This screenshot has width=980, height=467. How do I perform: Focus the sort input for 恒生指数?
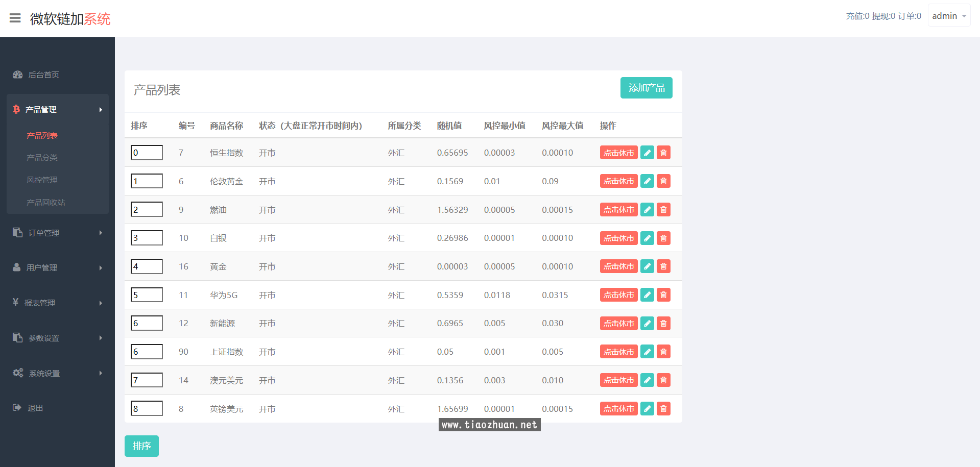(147, 153)
